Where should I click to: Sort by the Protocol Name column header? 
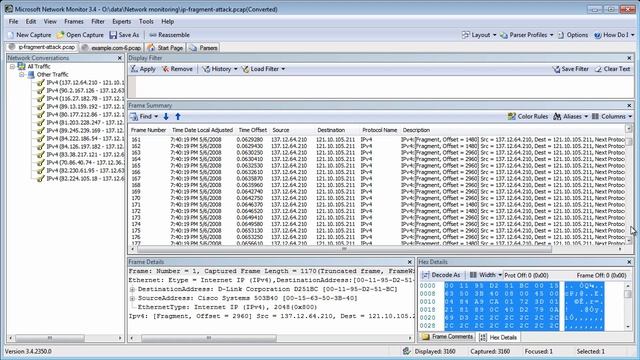(x=380, y=130)
